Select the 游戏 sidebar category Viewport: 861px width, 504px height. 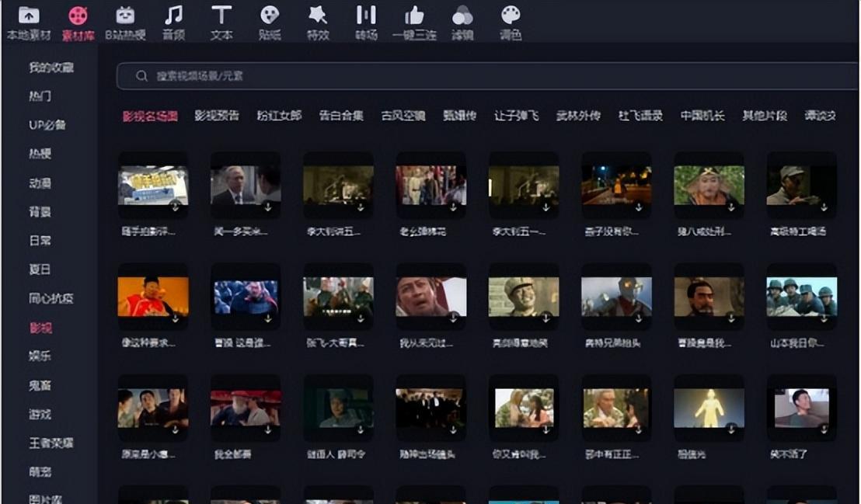tap(40, 414)
